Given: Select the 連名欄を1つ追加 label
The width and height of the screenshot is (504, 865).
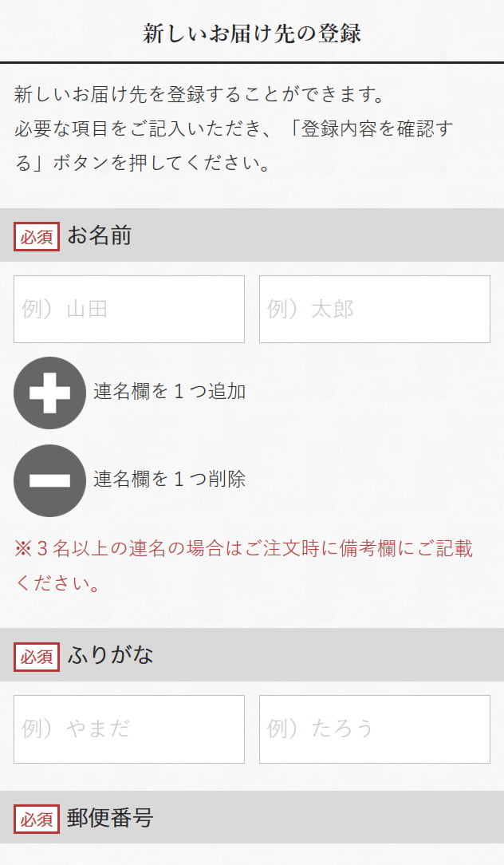Looking at the screenshot, I should tap(169, 392).
